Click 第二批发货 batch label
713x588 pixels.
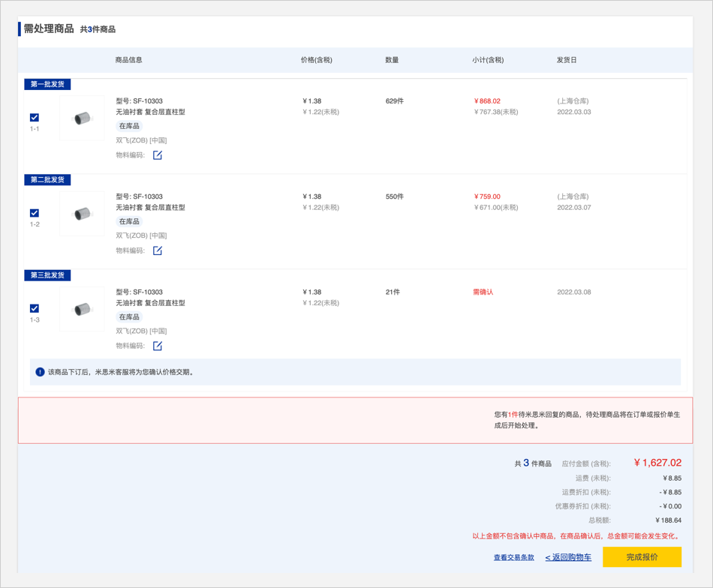click(x=47, y=180)
